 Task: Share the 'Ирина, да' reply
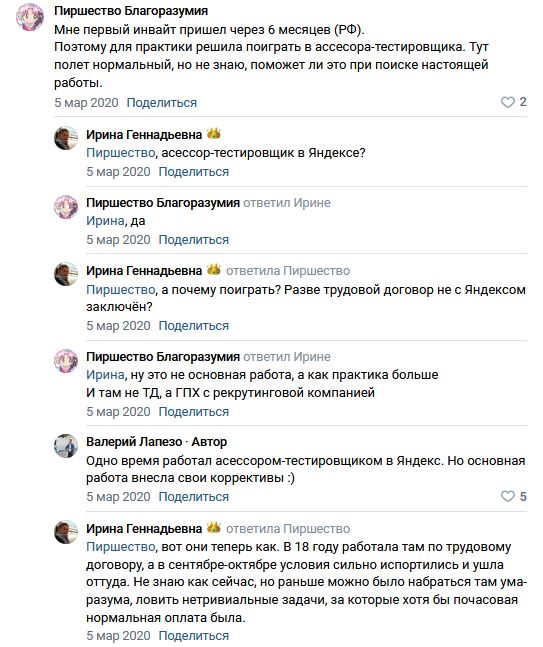click(x=194, y=239)
